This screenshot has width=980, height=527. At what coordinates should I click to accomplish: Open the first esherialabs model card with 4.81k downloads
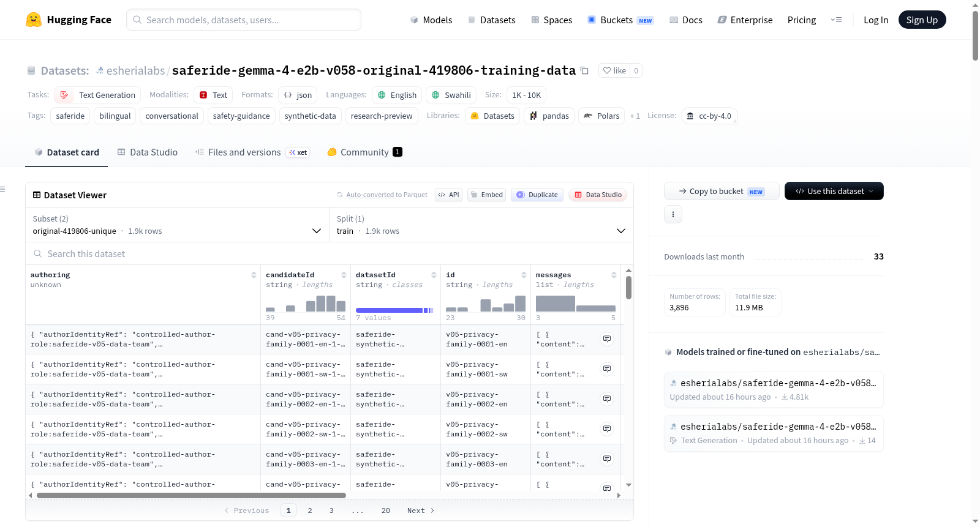(x=774, y=389)
